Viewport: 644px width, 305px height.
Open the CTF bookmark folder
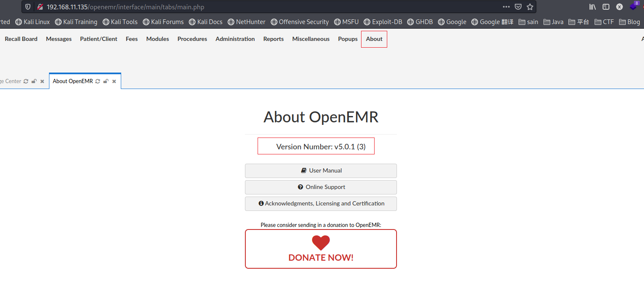604,22
